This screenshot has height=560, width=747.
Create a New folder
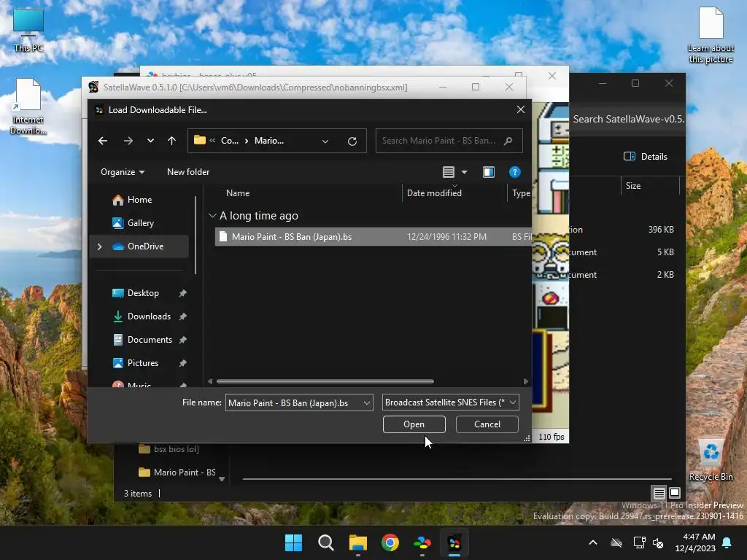coord(188,172)
